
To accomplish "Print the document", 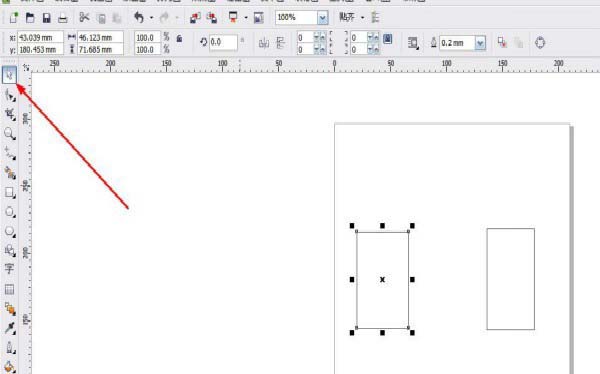I will tap(63, 18).
